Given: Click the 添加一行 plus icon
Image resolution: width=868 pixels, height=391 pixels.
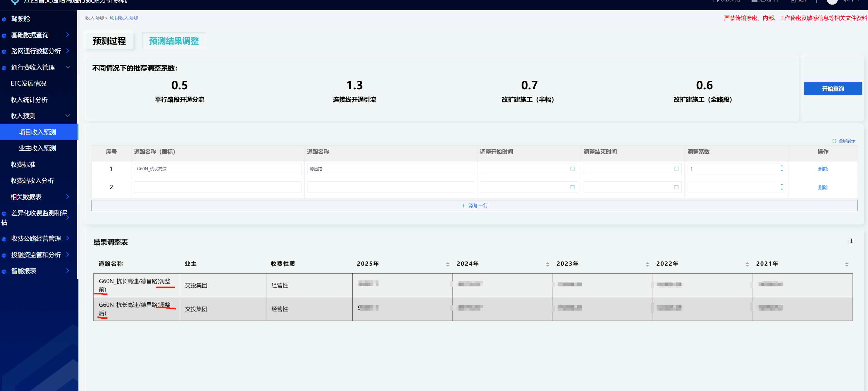Looking at the screenshot, I should click(463, 206).
